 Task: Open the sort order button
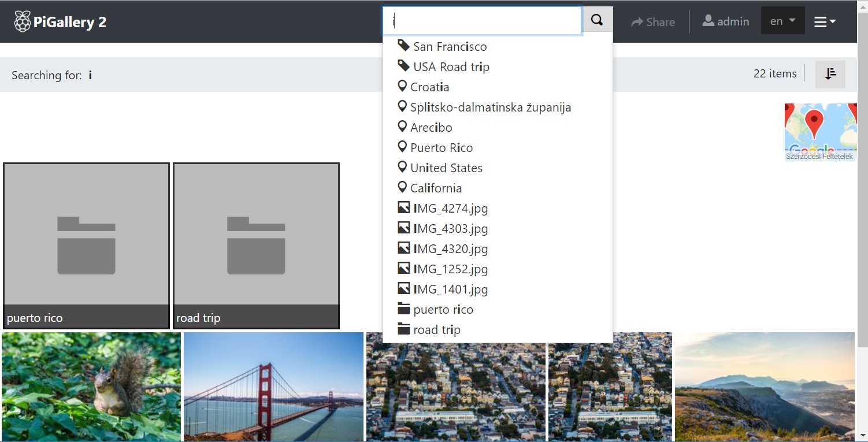point(830,74)
